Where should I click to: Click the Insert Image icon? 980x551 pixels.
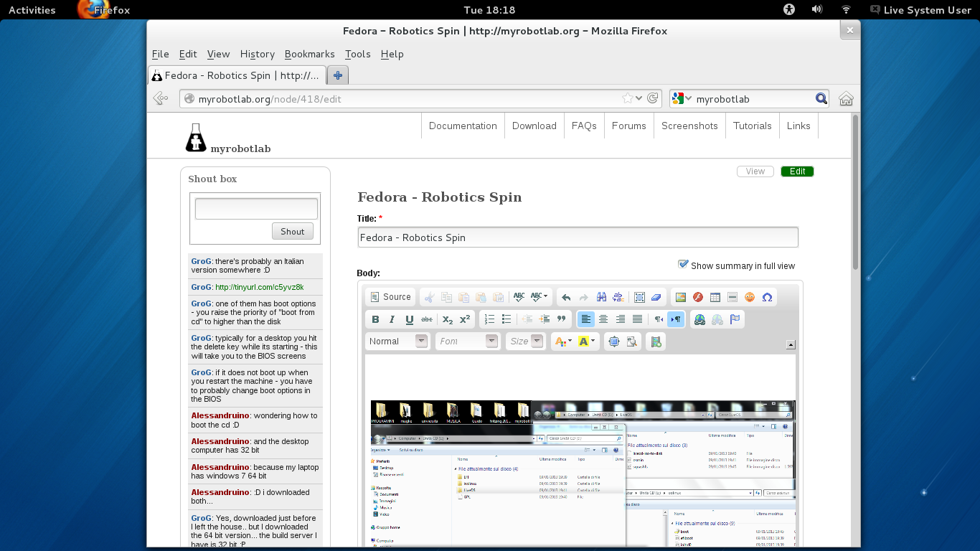[681, 297]
